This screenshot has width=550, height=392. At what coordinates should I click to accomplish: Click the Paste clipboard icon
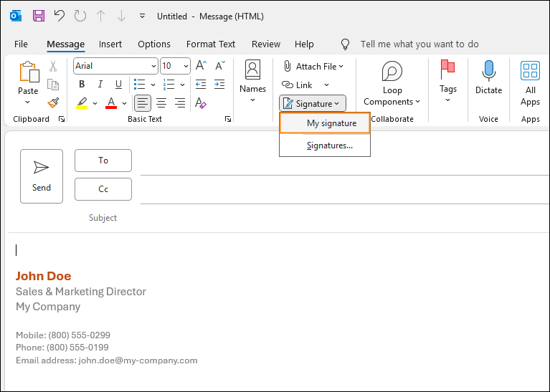[29, 72]
